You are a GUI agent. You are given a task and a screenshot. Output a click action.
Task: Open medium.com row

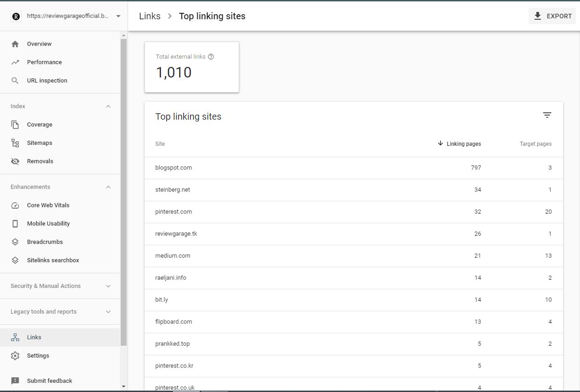(354, 256)
